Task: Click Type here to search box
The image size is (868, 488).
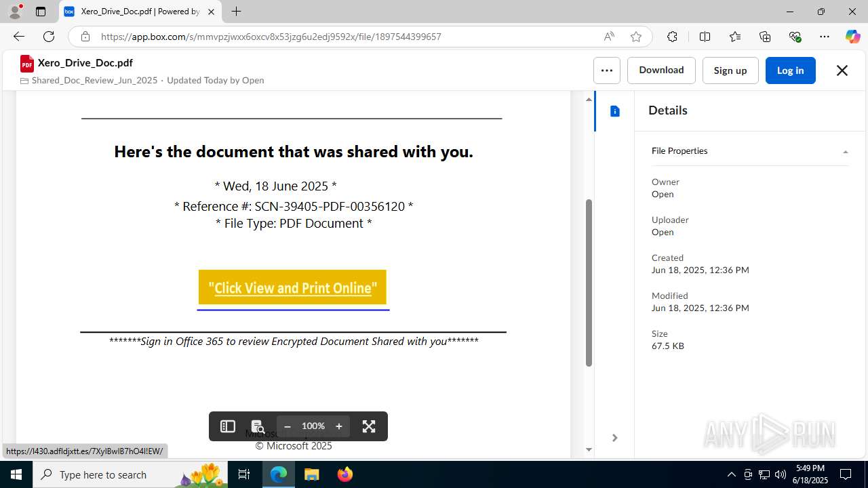Action: point(131,474)
